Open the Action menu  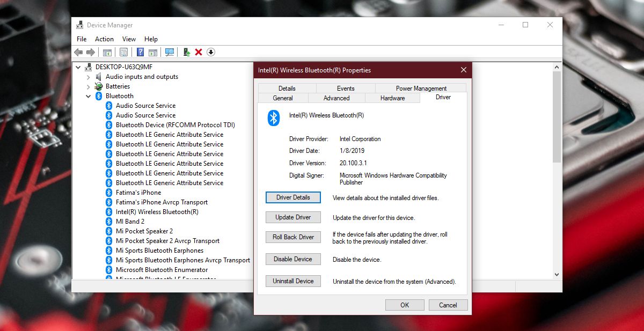pos(104,39)
